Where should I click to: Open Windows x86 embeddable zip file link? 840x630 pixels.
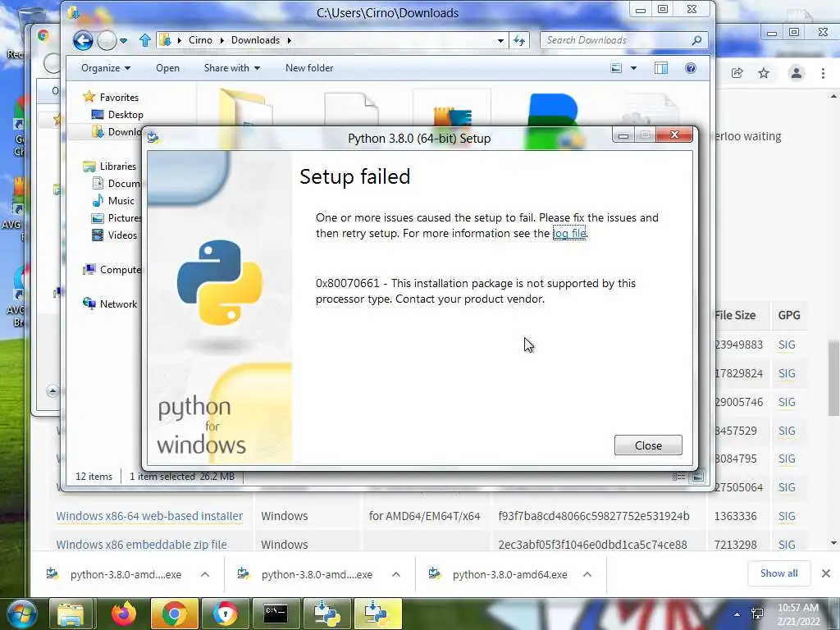coord(141,545)
